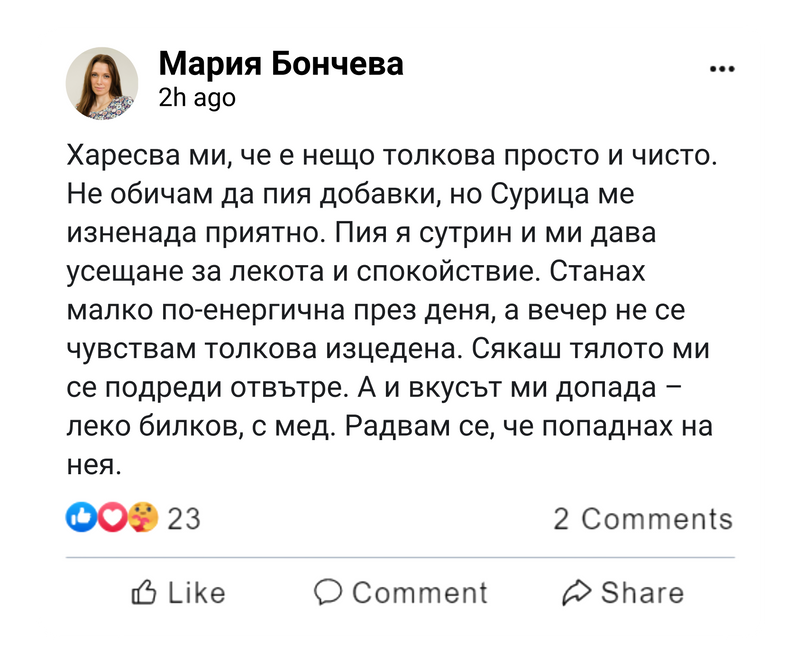This screenshot has height=667, width=800.
Task: Click the arrow icon beside Share
Action: click(x=577, y=592)
